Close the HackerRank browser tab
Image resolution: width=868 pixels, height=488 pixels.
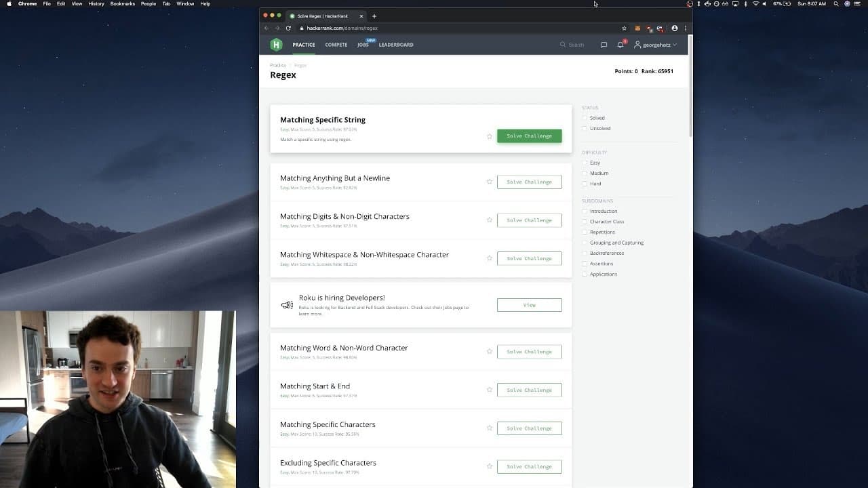[x=363, y=16]
